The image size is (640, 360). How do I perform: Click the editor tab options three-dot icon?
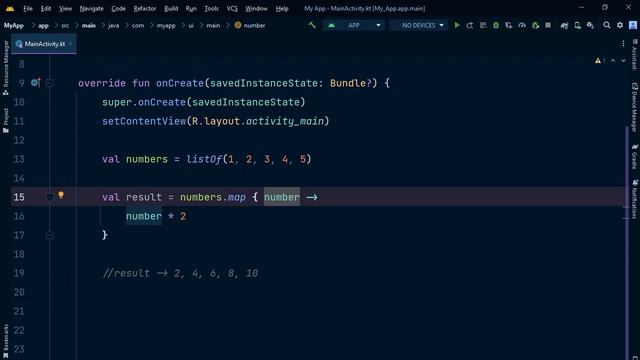pyautogui.click(x=623, y=44)
